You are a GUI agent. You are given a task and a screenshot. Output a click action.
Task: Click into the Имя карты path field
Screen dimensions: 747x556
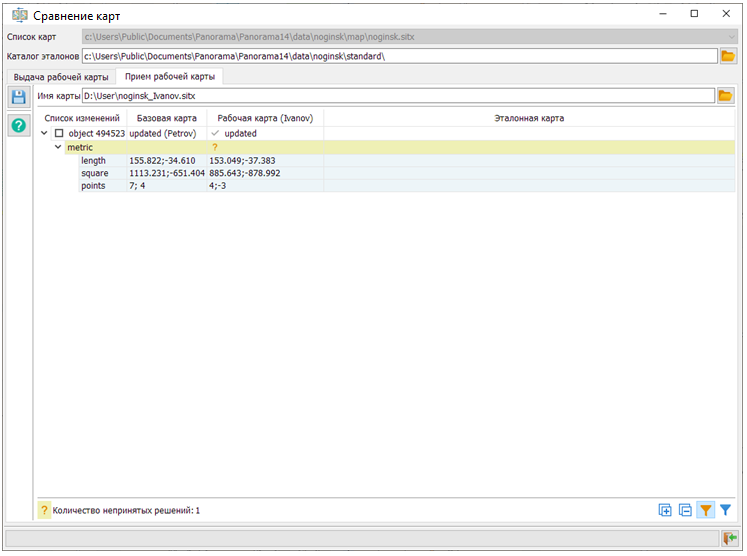(x=398, y=96)
